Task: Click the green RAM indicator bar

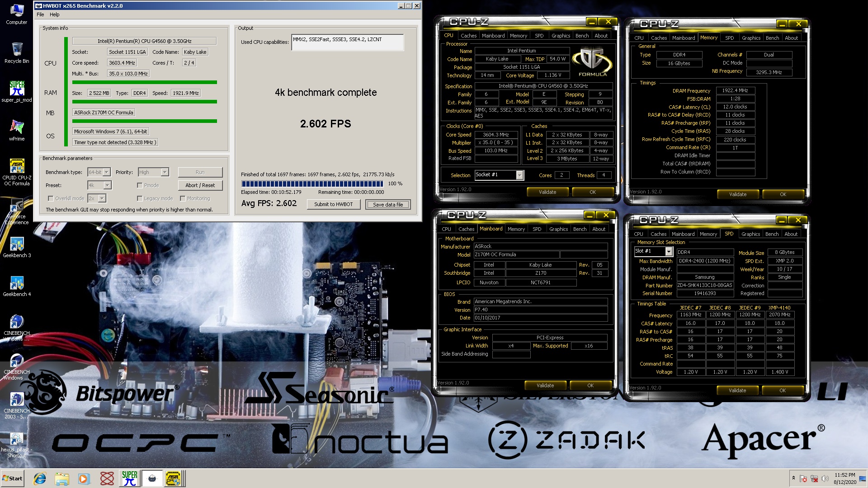Action: click(x=144, y=102)
